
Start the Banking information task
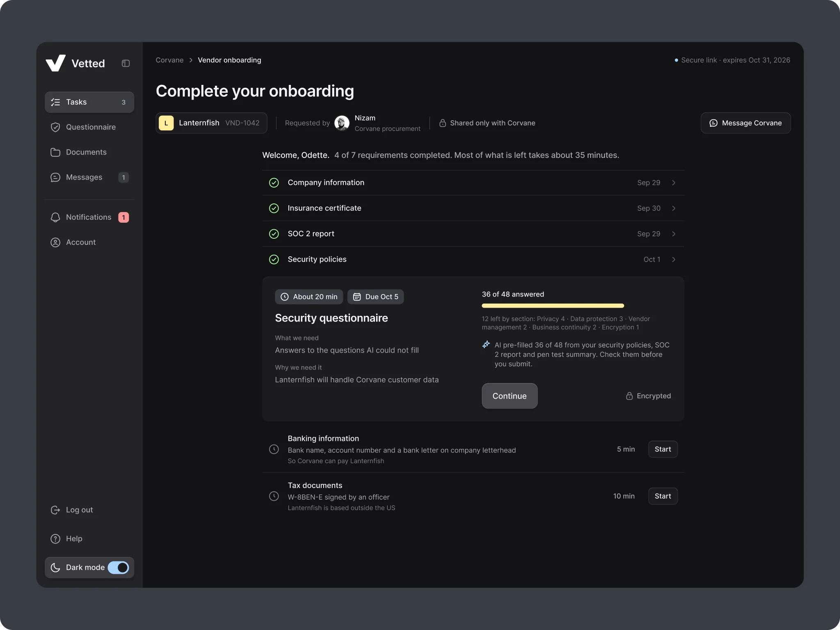663,449
